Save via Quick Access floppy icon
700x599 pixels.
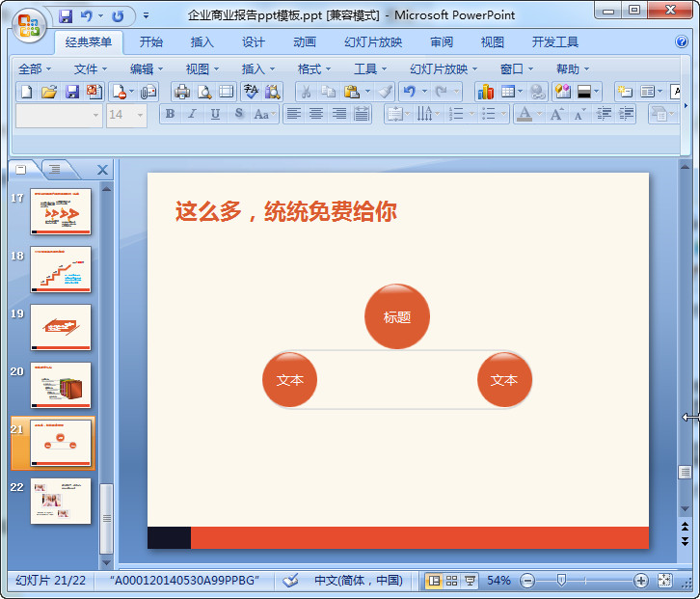click(x=66, y=17)
